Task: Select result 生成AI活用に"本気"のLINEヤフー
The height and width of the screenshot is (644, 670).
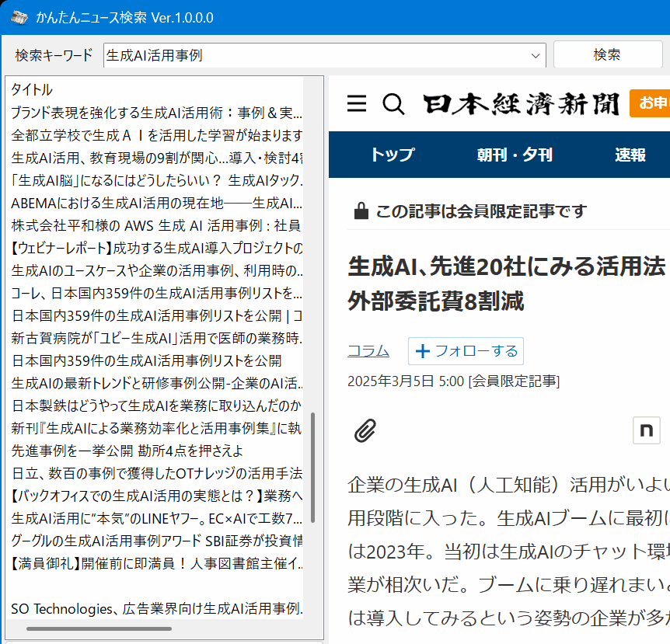Action: click(x=156, y=518)
